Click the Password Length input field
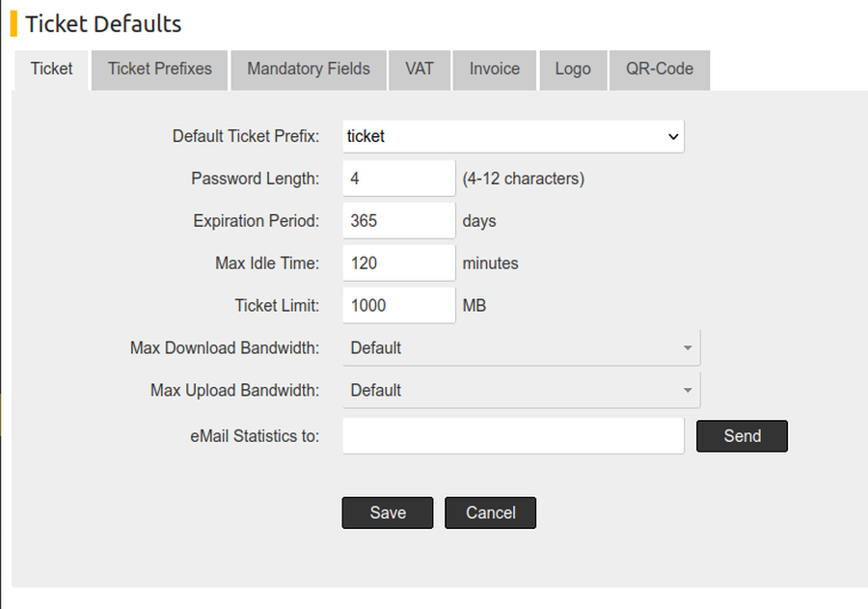The height and width of the screenshot is (609, 868). pos(398,178)
